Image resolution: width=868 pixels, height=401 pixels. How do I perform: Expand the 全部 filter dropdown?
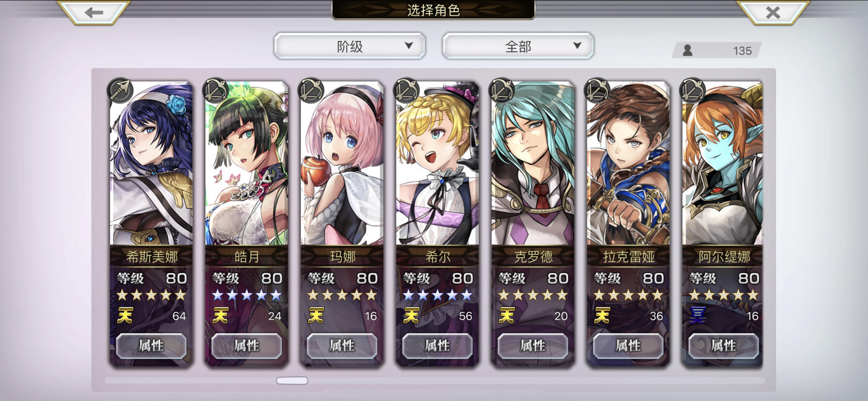tap(518, 46)
